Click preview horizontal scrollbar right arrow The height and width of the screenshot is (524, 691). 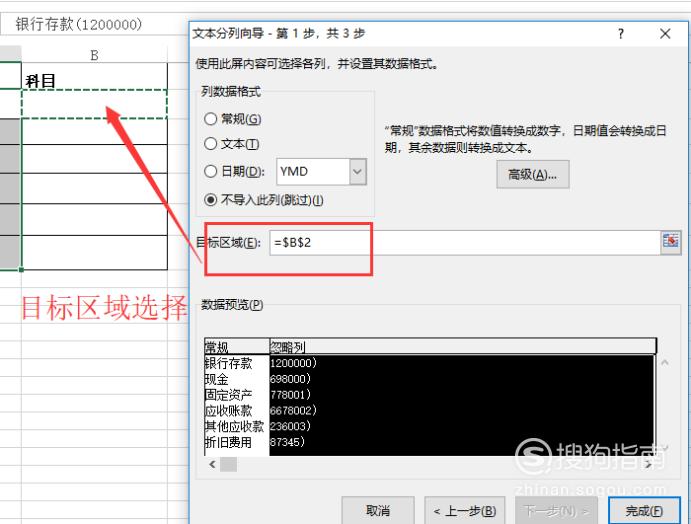[648, 464]
